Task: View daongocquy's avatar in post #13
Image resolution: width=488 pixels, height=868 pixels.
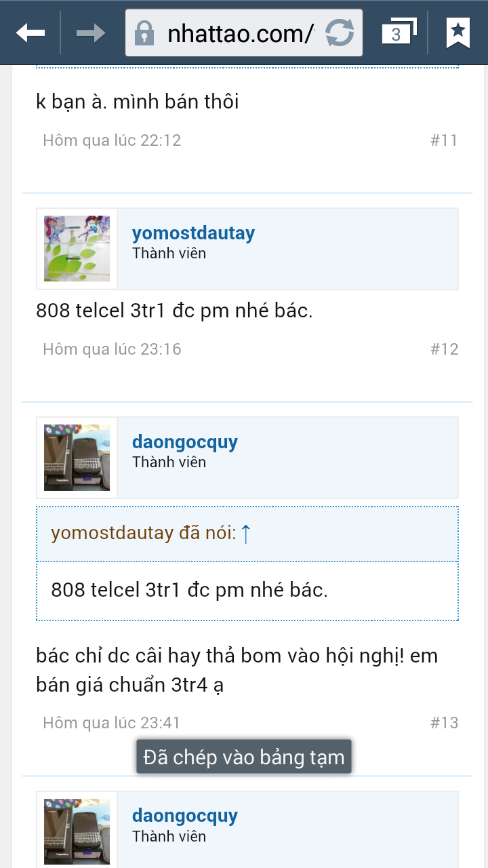Action: [77, 458]
